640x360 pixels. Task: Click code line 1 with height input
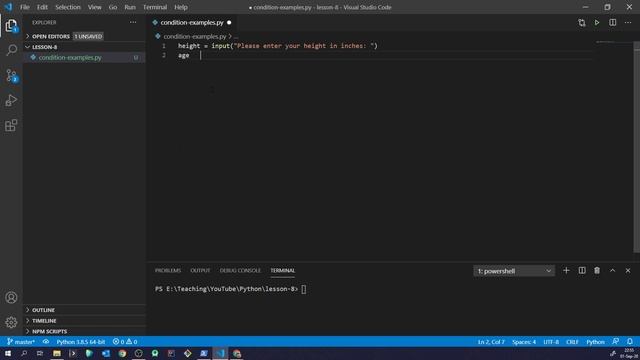[x=278, y=46]
